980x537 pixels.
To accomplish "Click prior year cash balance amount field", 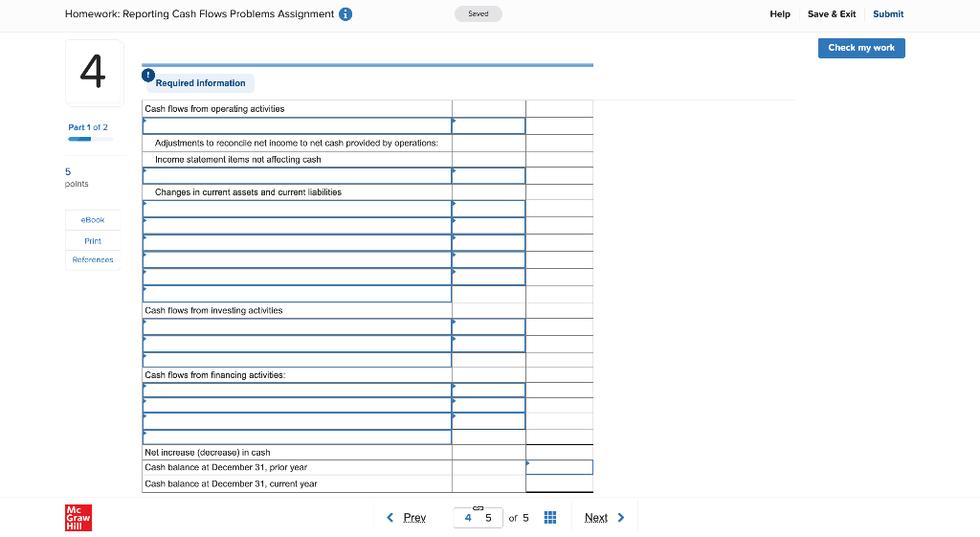I will (559, 467).
